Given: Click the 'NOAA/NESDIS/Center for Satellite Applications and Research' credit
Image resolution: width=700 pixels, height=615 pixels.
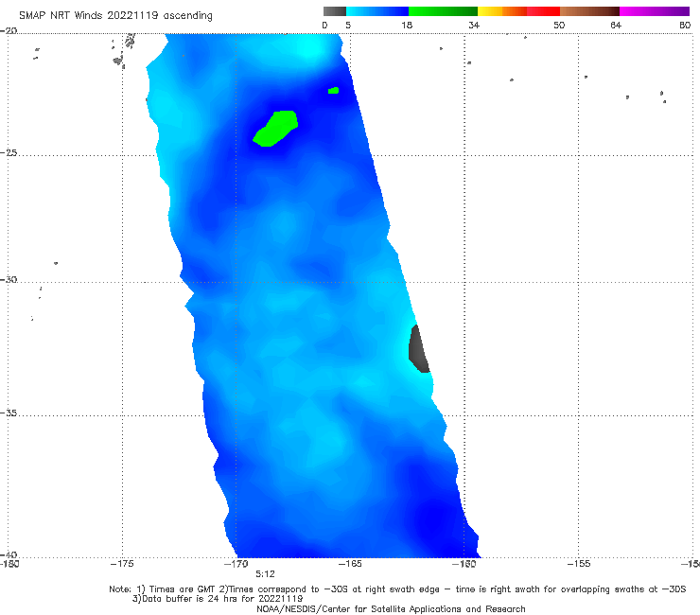Looking at the screenshot, I should click(391, 609).
